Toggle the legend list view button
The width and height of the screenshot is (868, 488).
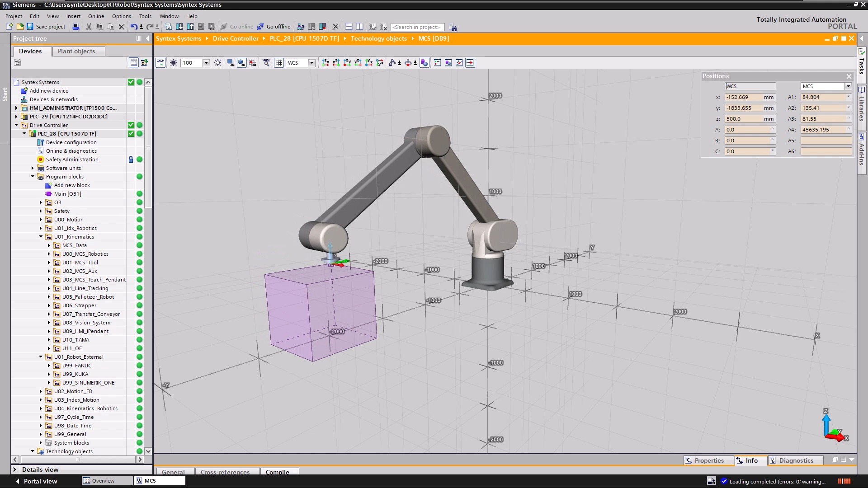tap(437, 63)
